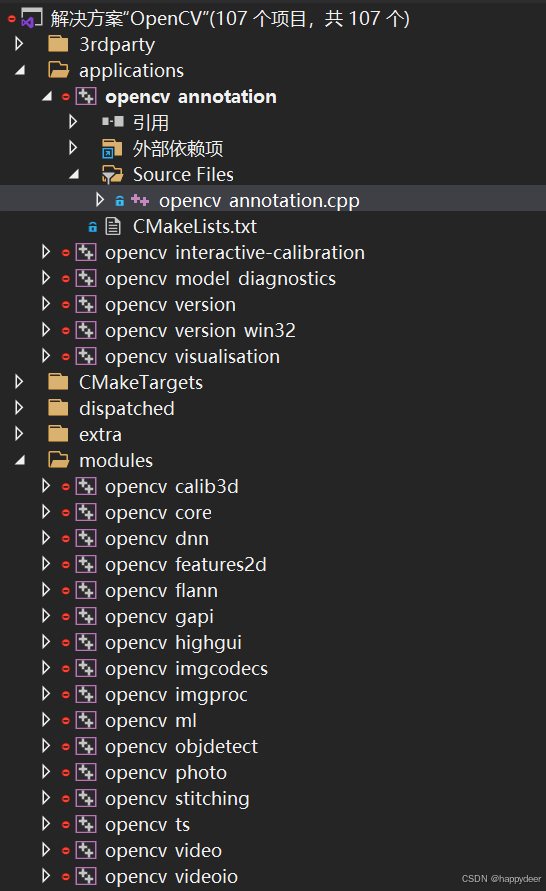This screenshot has width=546, height=891.
Task: Expand the opencv_ts project
Action: coord(46,824)
